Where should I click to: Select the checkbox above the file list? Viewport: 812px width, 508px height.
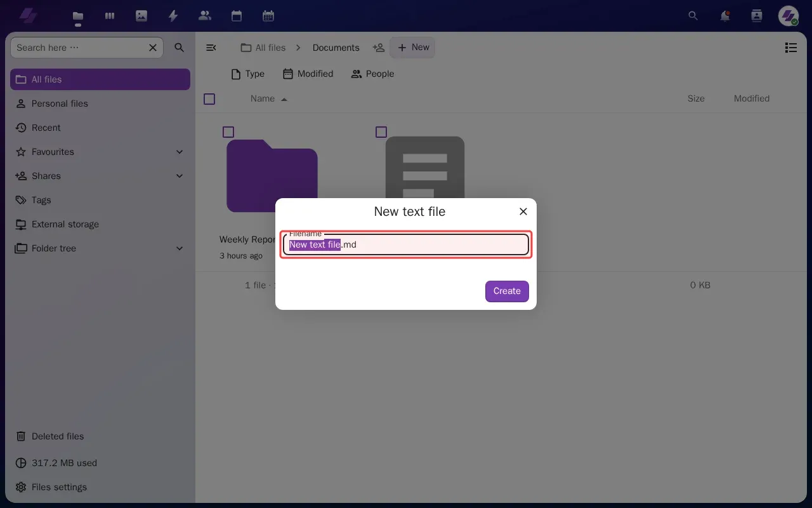(209, 99)
